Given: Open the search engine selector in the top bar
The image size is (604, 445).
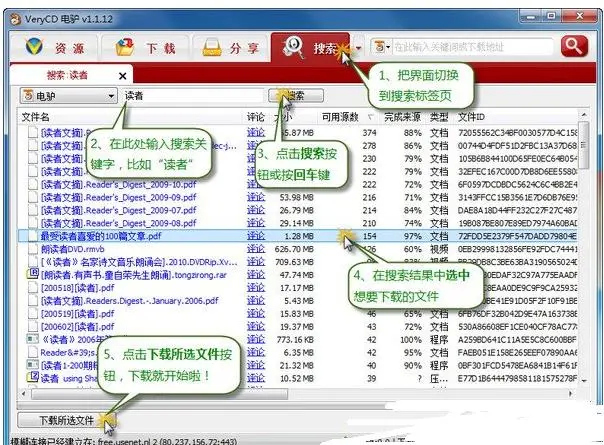Looking at the screenshot, I should pos(382,47).
